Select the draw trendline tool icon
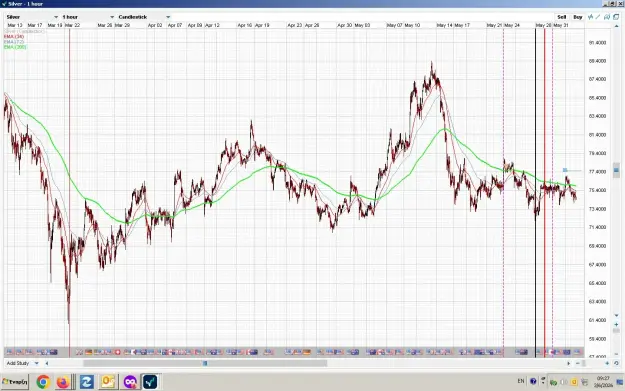Image resolution: width=625 pixels, height=391 pixels. click(598, 17)
